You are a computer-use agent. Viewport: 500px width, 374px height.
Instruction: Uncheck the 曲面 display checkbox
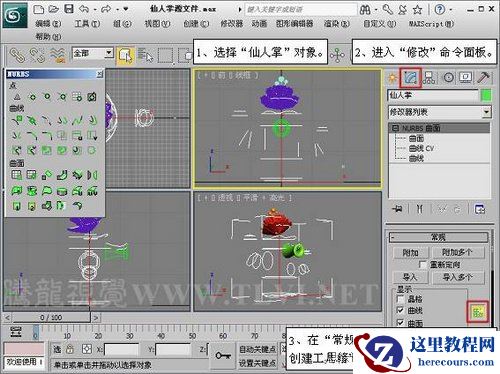tap(400, 323)
